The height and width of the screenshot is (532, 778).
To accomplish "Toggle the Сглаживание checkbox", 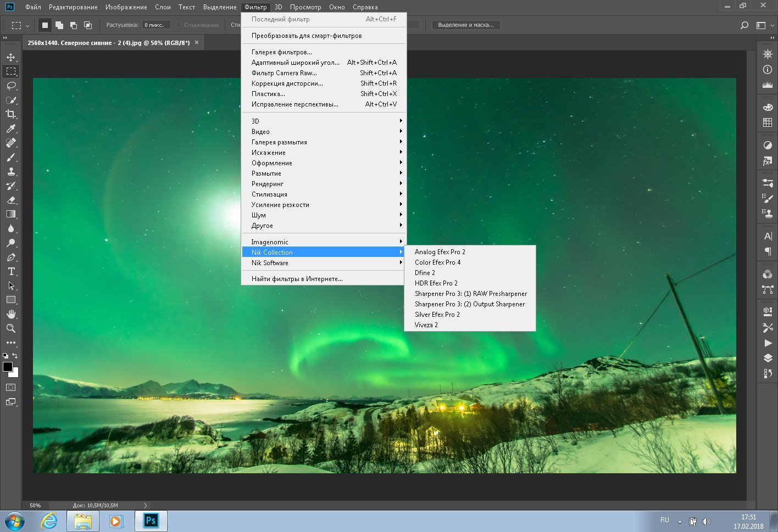I will coord(179,25).
